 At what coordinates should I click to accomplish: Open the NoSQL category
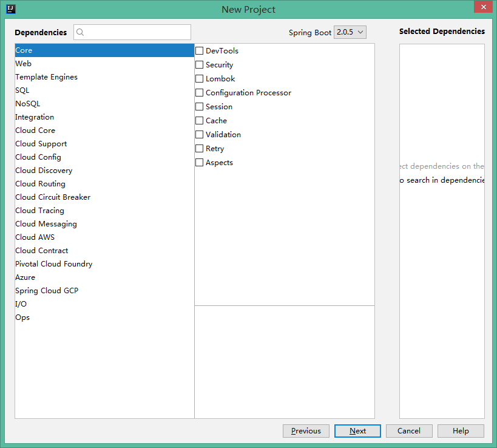click(104, 104)
